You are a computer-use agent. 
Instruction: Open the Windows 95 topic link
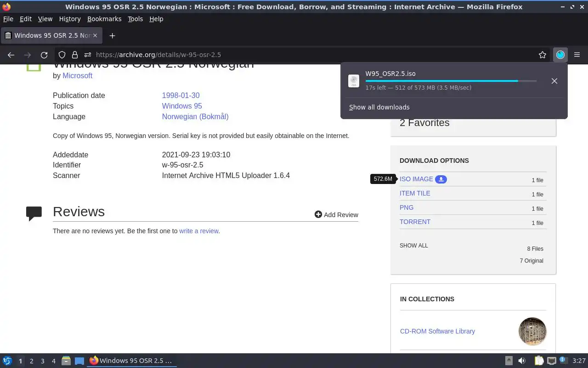(x=182, y=106)
